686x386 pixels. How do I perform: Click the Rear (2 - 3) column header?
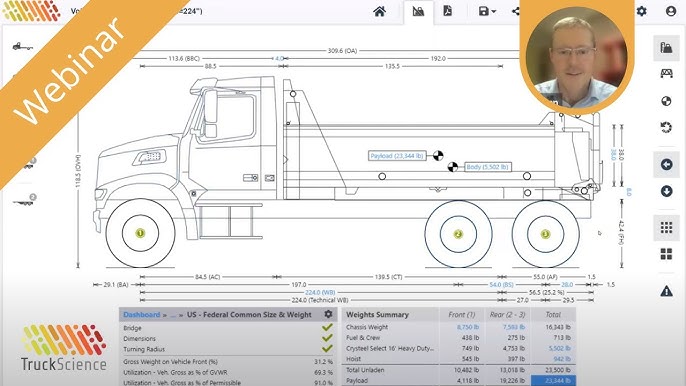pyautogui.click(x=508, y=314)
